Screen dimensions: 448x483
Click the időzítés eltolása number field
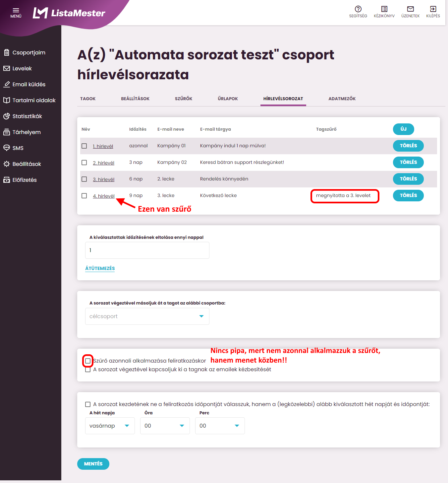tap(147, 250)
